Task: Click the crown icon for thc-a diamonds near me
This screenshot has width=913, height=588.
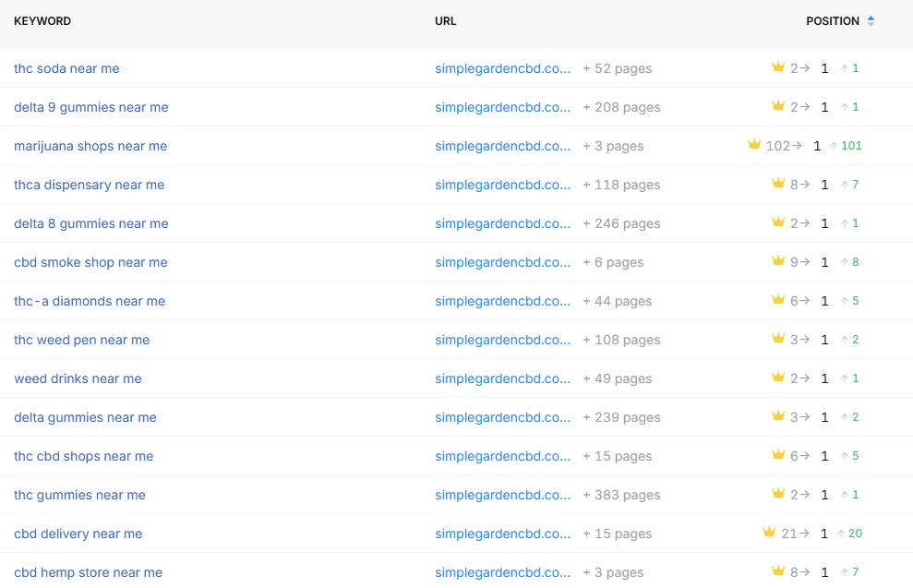Action: [x=778, y=299]
